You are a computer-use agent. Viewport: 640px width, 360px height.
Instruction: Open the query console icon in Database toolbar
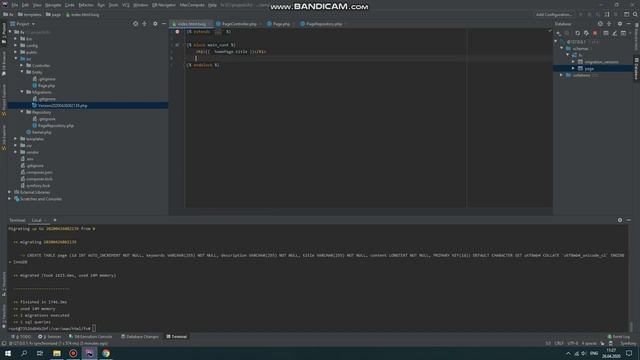tap(623, 33)
